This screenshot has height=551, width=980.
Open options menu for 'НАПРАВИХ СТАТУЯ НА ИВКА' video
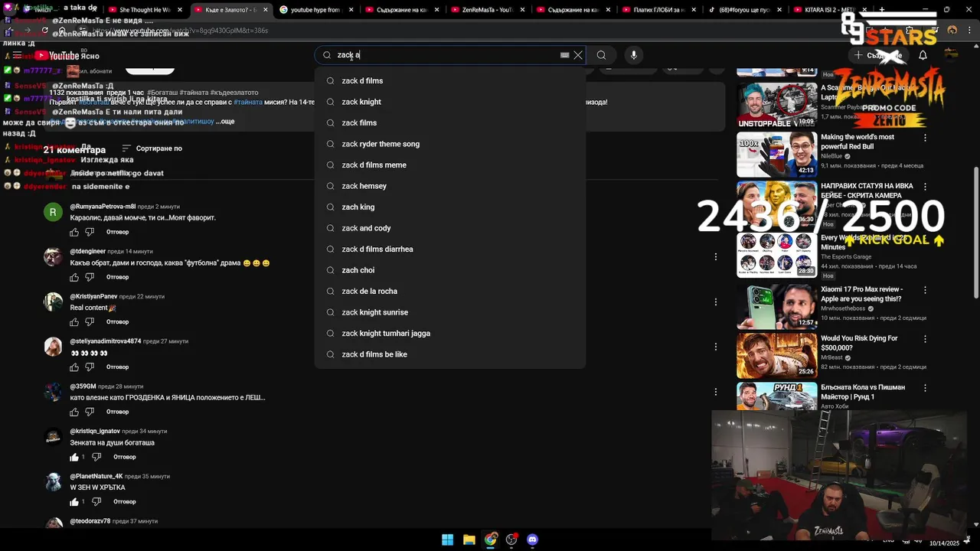pyautogui.click(x=925, y=187)
